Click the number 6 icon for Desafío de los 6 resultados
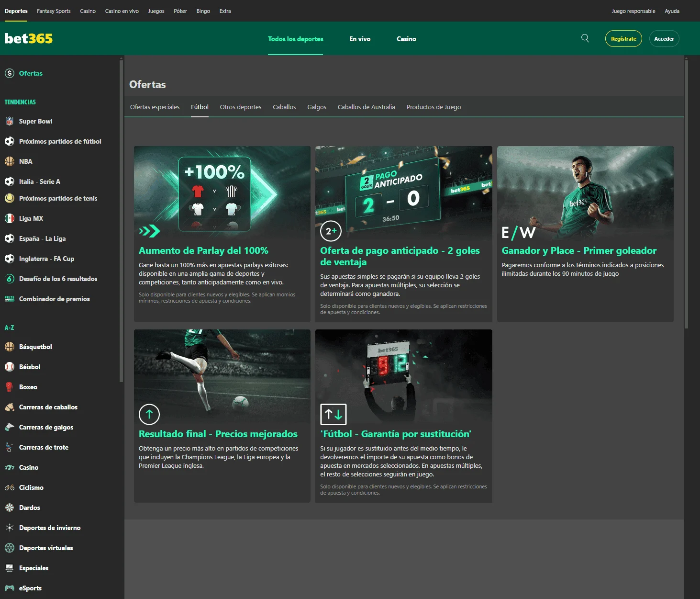The width and height of the screenshot is (700, 599). pyautogui.click(x=10, y=279)
